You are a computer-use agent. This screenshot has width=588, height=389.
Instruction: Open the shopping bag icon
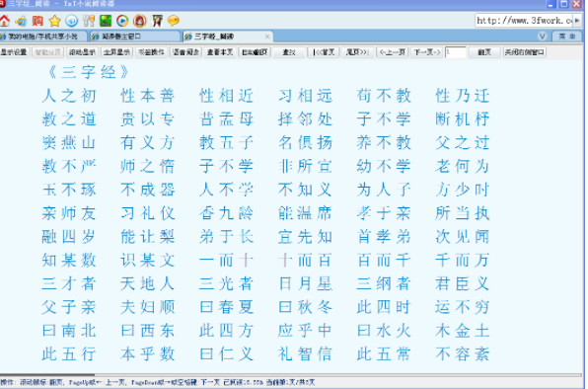[21, 21]
